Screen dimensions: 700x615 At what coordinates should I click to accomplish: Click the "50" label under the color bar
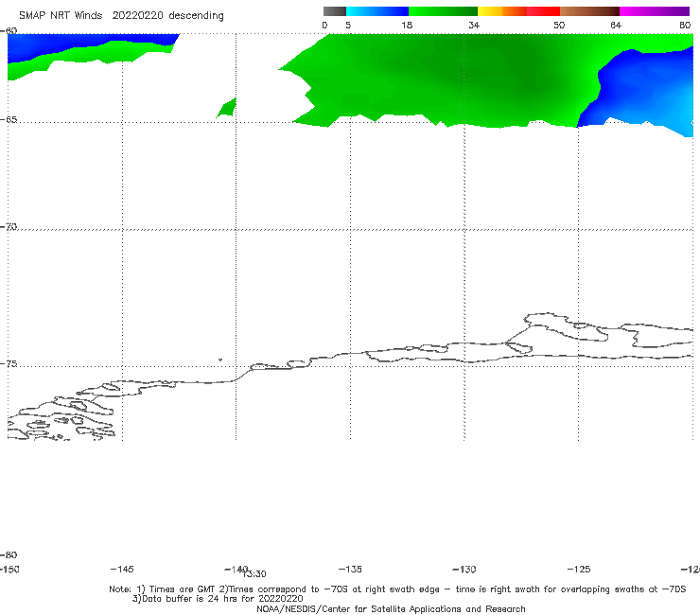pyautogui.click(x=559, y=25)
